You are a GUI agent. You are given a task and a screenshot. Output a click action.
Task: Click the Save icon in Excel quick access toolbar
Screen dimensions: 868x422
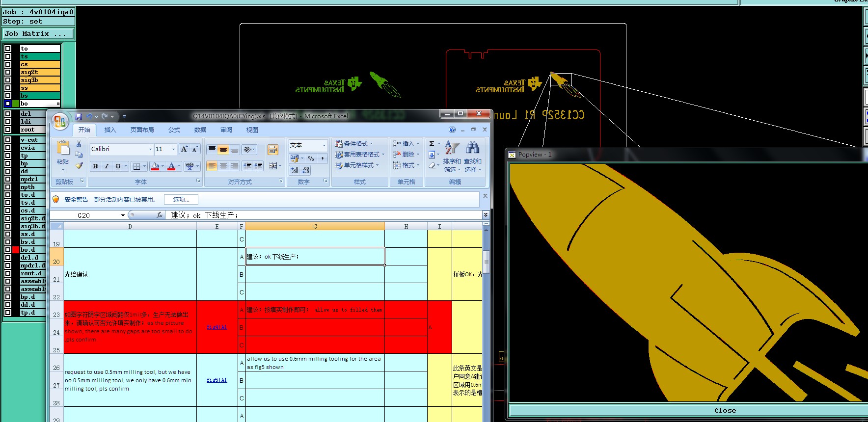pos(79,117)
